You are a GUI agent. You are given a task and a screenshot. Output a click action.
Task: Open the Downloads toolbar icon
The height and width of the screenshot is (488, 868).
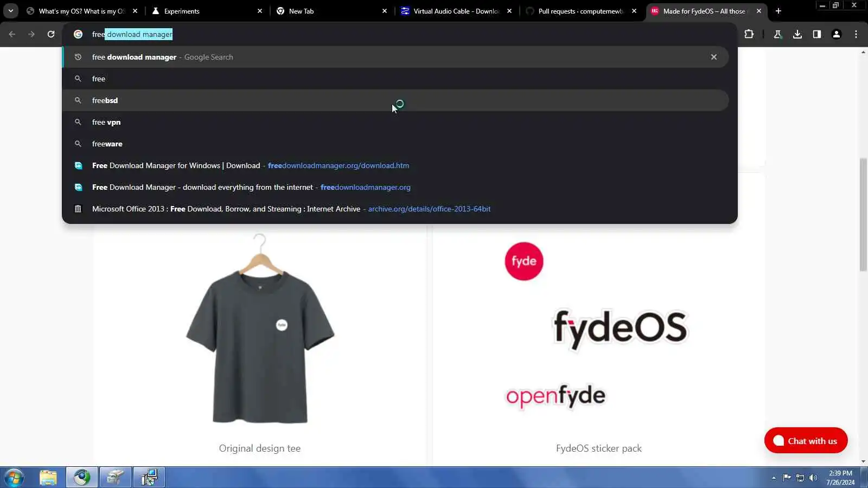pyautogui.click(x=797, y=34)
